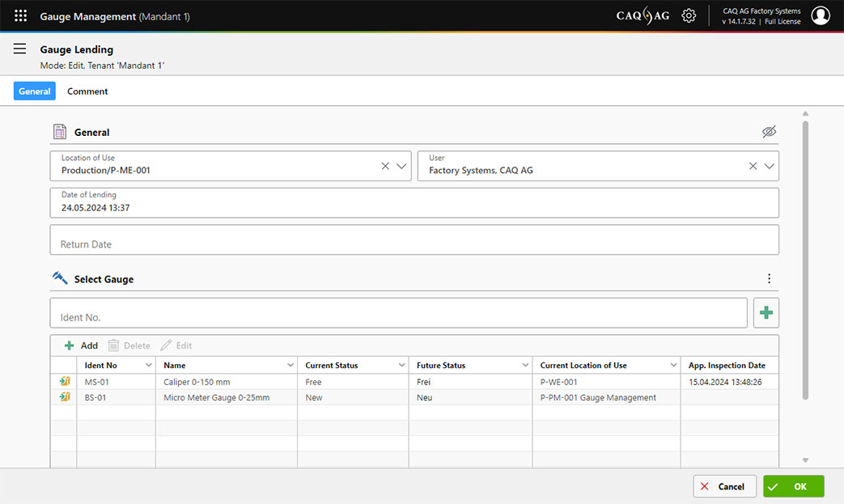Screen dimensions: 844x504
Task: Expand the User dropdown list
Action: (769, 166)
